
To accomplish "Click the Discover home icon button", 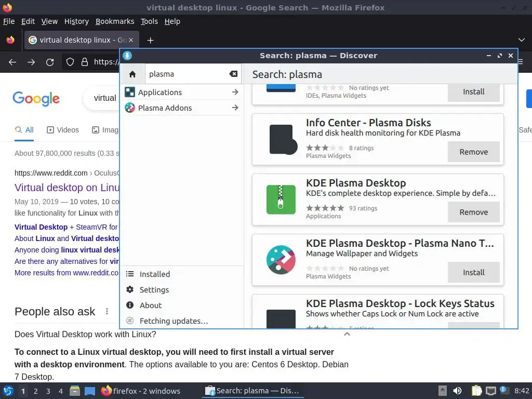I will click(132, 74).
